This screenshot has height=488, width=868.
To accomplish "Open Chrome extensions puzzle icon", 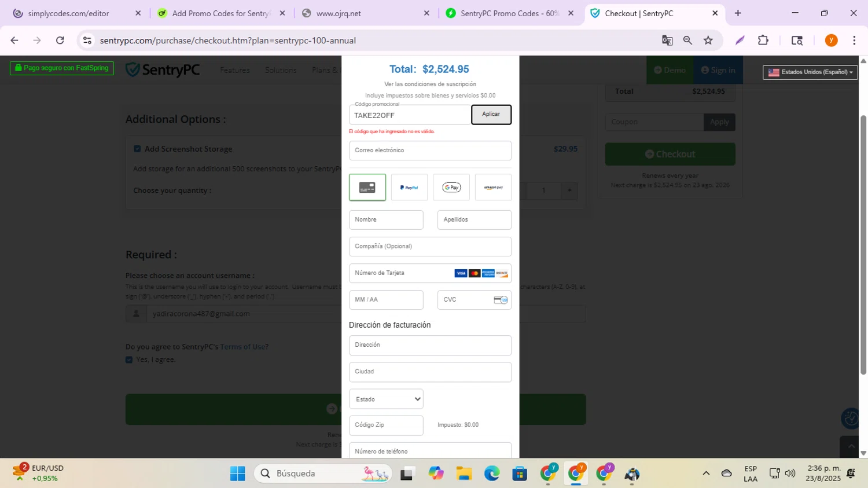I will [x=763, y=41].
